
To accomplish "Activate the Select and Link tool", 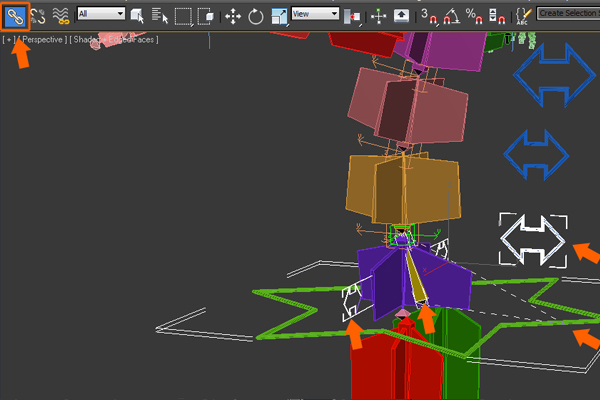I will 15,16.
